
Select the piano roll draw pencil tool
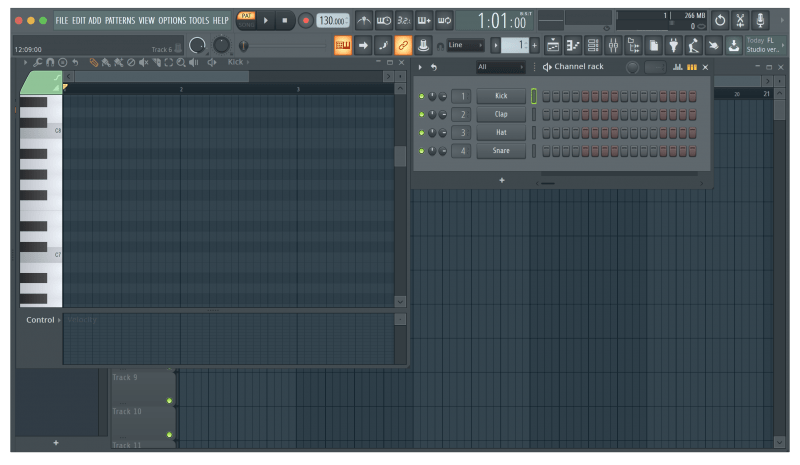click(93, 63)
